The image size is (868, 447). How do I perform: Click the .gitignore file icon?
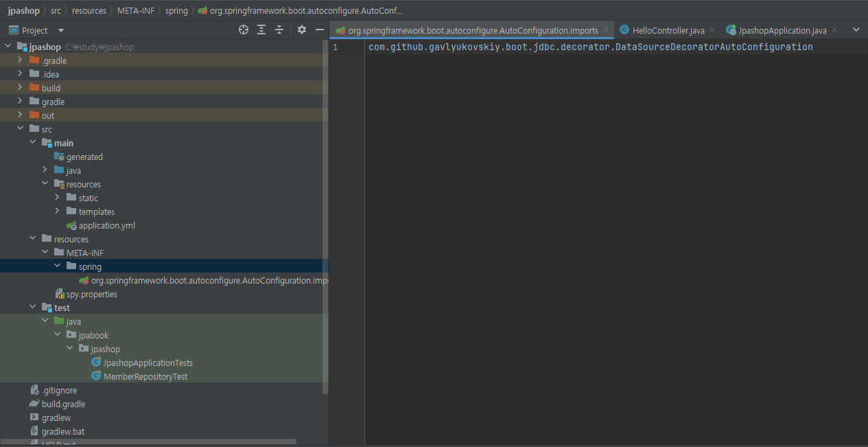pyautogui.click(x=34, y=390)
